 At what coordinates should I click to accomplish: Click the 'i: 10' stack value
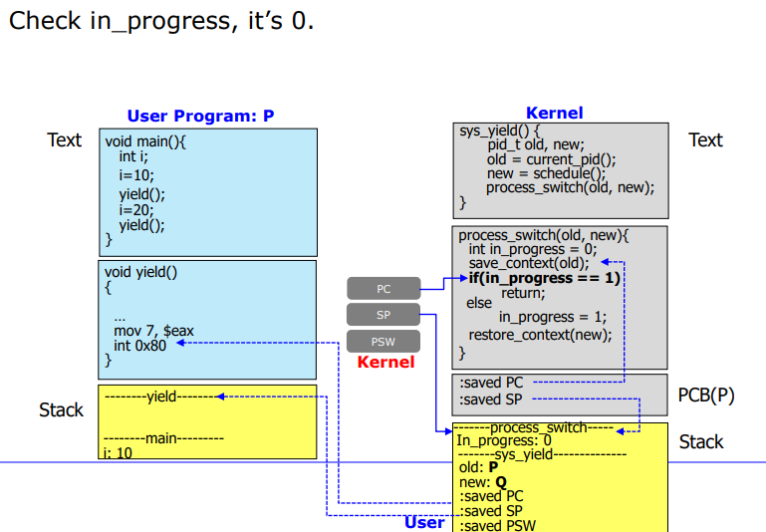[x=118, y=453]
